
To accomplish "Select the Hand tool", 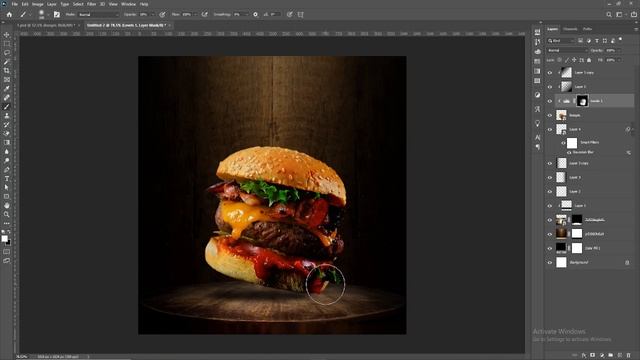I will coord(7,205).
